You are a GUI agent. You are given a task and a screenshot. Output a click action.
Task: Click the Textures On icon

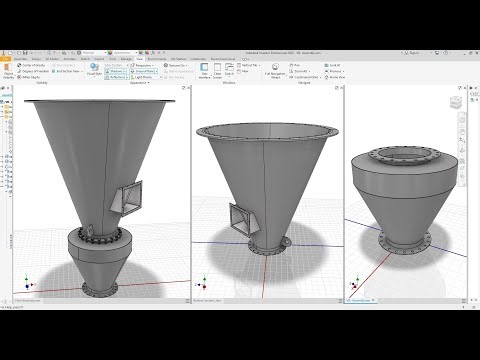[166, 65]
